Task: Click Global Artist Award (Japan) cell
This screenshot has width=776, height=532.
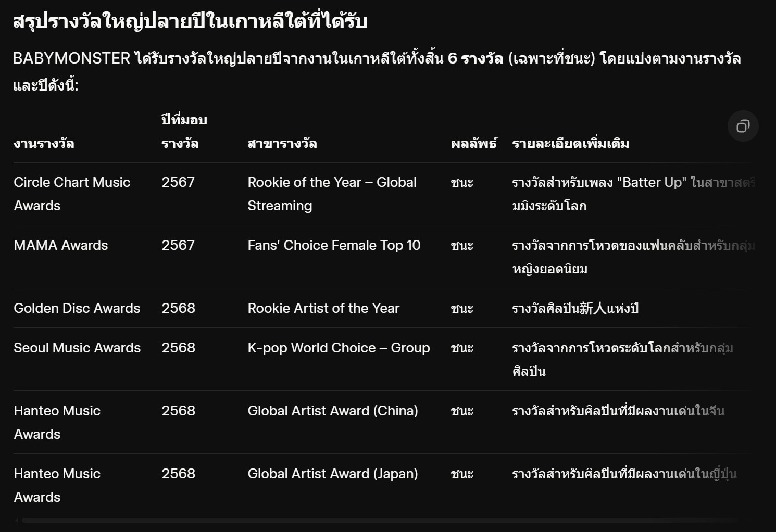Action: click(x=333, y=474)
